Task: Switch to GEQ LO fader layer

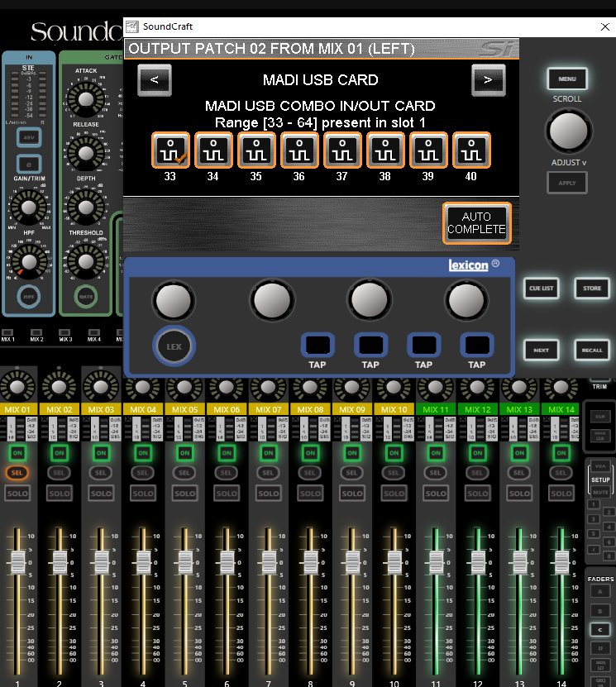Action: [600, 666]
